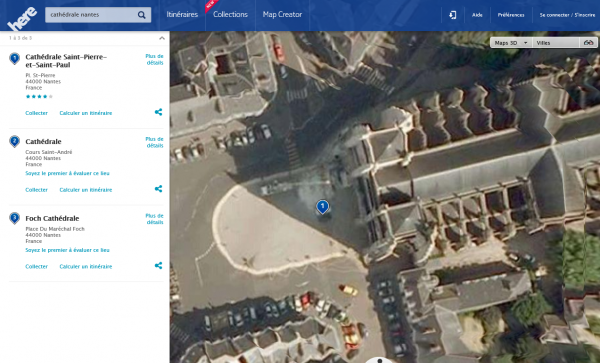Click Soyez le premier à évaluer for Foch
Screen dimensions: 600x363
[67, 250]
